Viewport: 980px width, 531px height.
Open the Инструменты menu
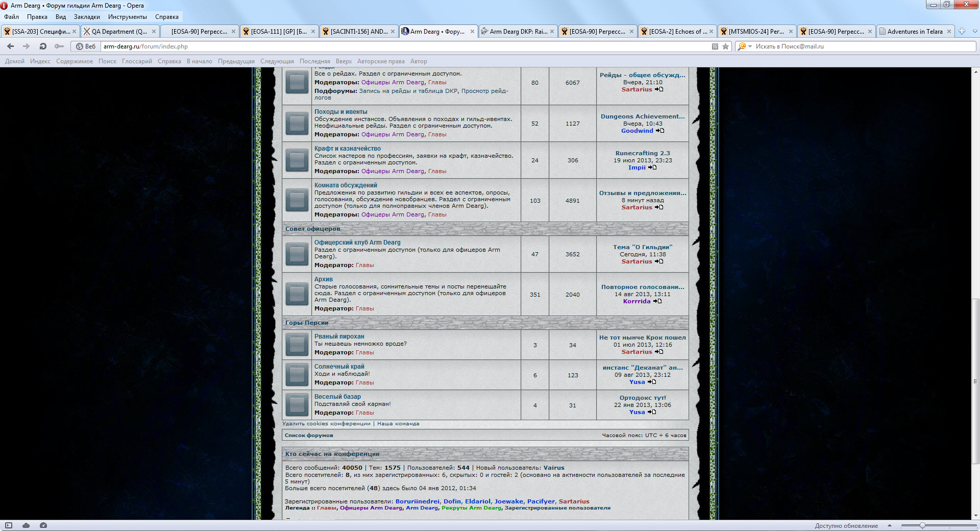coord(128,17)
